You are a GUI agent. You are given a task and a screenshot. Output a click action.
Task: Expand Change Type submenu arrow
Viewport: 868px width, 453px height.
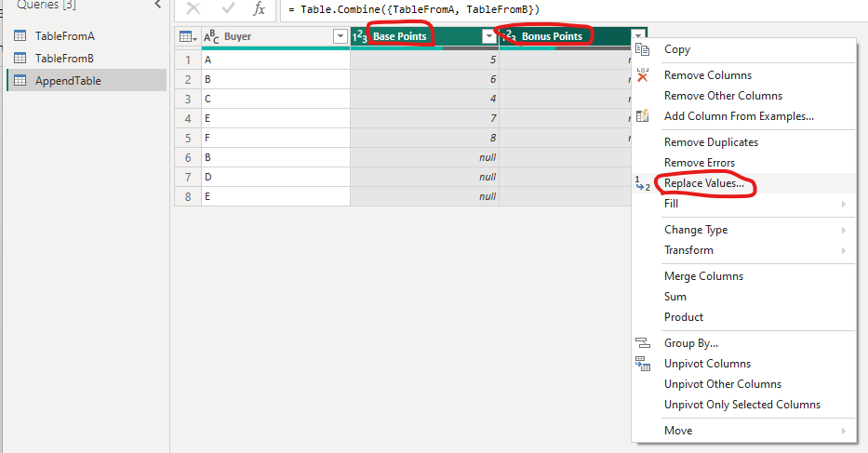pos(844,230)
